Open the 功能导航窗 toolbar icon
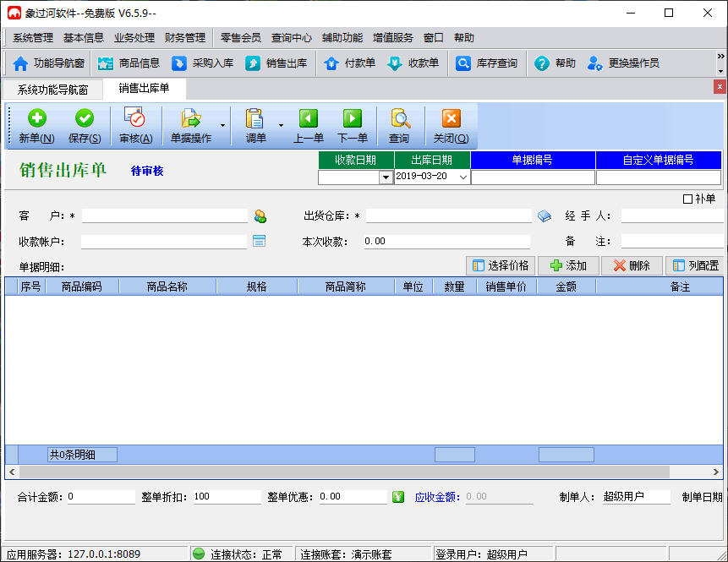Screen dimensions: 728x562 coord(48,63)
